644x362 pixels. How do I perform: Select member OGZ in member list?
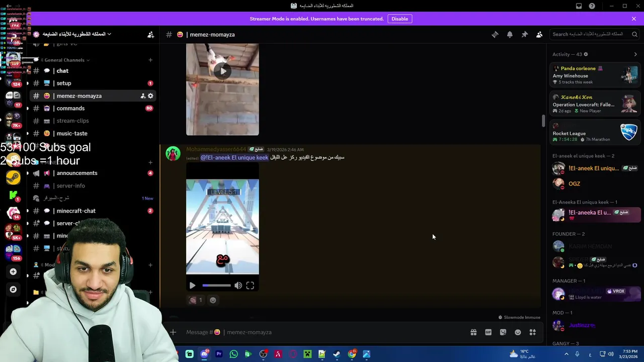coord(595,184)
